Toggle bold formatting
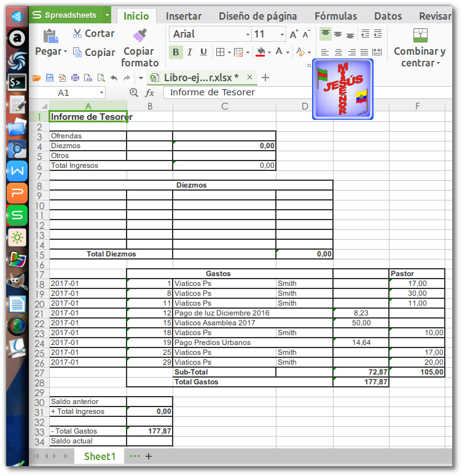 176,52
